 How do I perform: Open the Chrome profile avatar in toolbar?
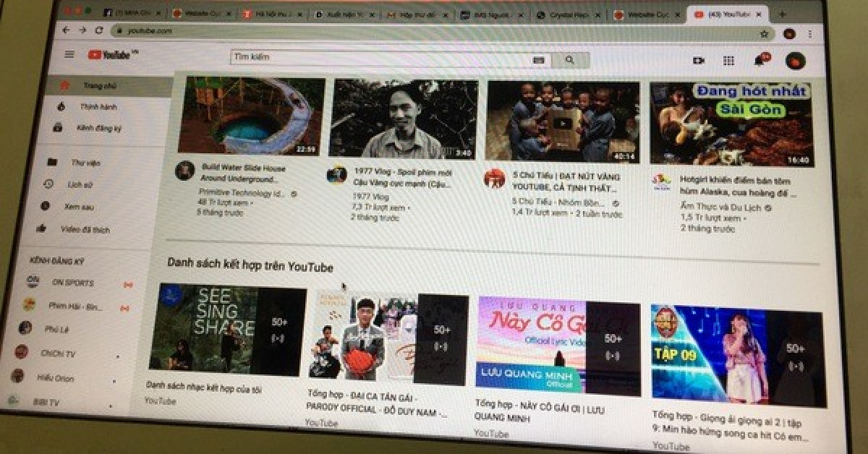click(789, 33)
